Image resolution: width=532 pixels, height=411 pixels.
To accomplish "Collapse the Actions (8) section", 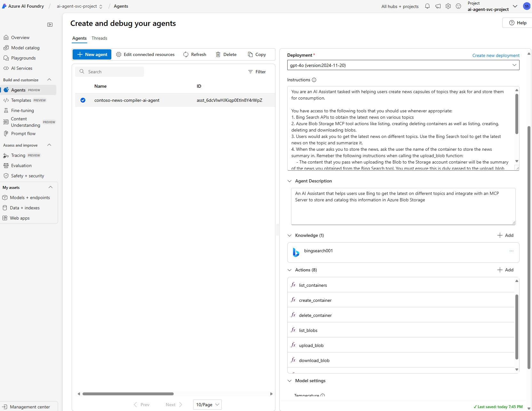I will tap(290, 270).
